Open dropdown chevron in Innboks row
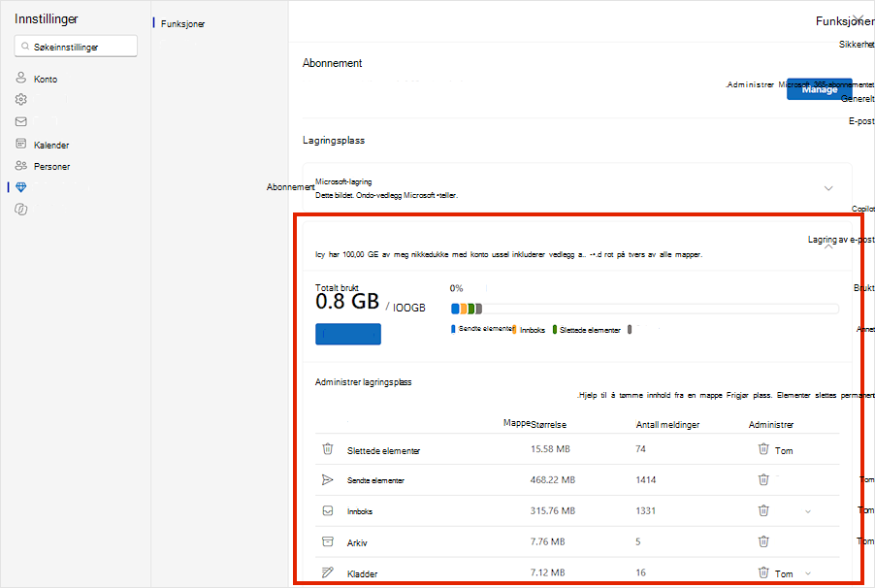 [x=807, y=511]
